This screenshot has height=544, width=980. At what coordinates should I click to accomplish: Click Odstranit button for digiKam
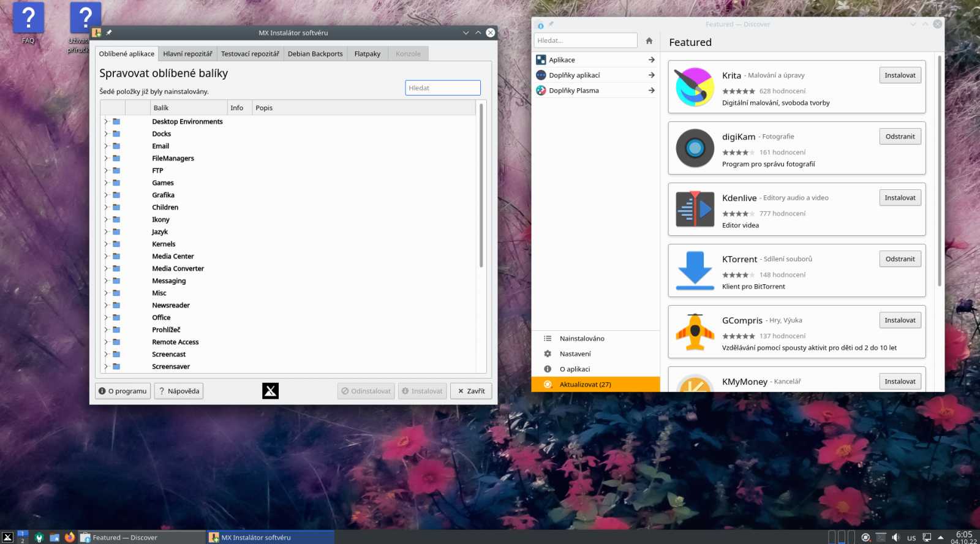[900, 137]
